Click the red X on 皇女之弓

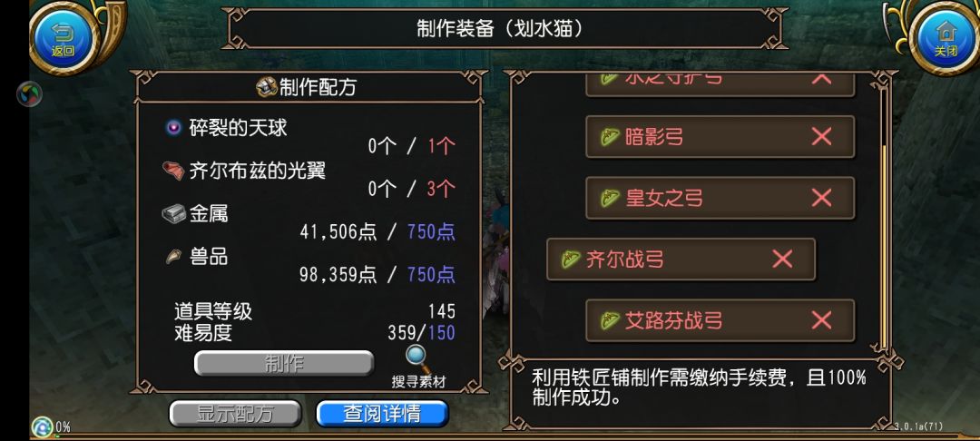pyautogui.click(x=821, y=199)
